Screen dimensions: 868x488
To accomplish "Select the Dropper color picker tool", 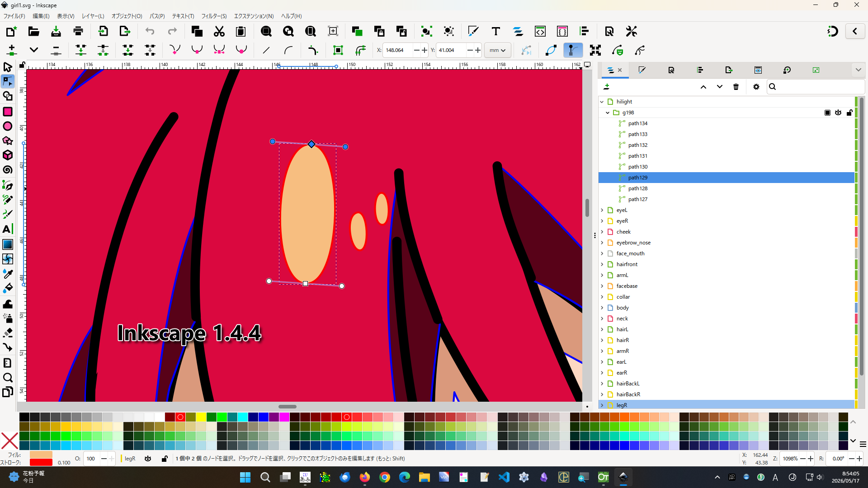I will 8,274.
